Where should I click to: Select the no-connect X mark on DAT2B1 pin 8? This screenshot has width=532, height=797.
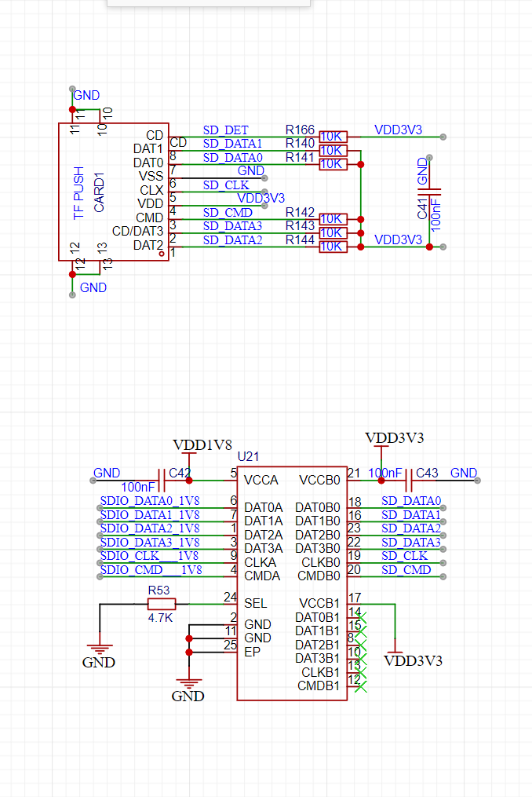pos(360,645)
